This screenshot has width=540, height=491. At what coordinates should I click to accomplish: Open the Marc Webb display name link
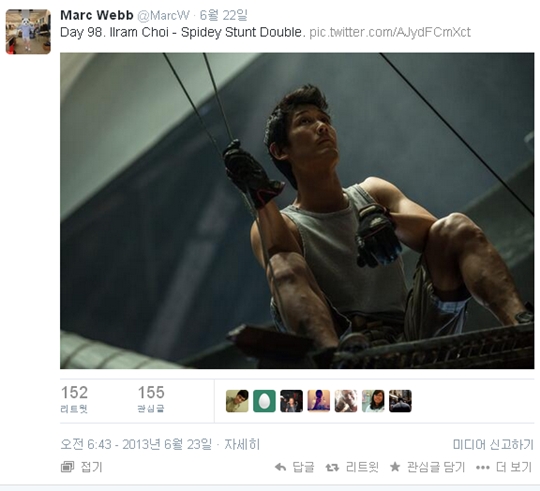click(97, 15)
